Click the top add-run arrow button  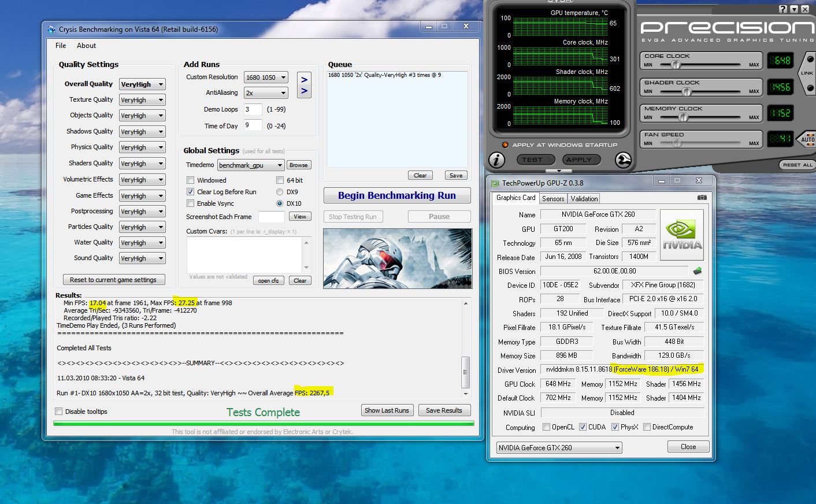tap(304, 79)
